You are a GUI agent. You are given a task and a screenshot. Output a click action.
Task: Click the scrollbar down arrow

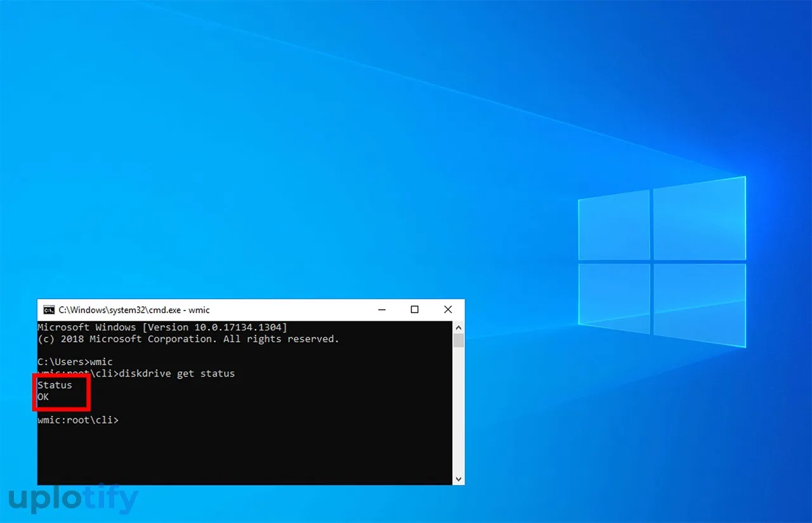tap(459, 479)
